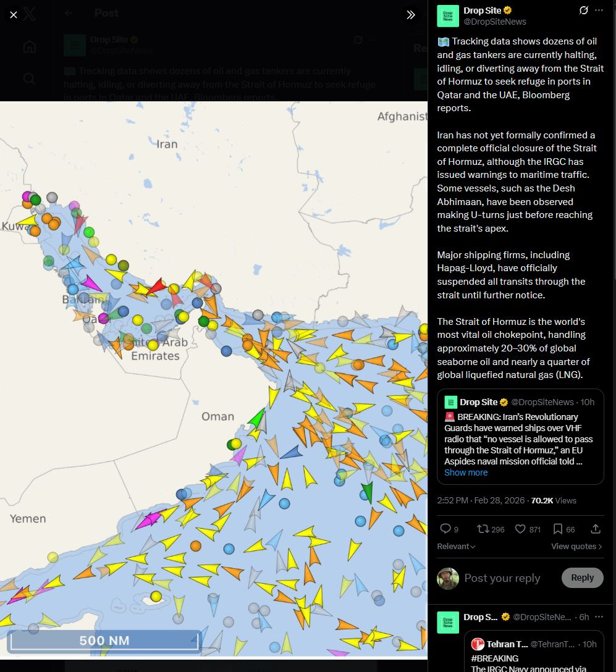
Task: Click the user profile avatar beside the reply field
Action: (x=447, y=578)
